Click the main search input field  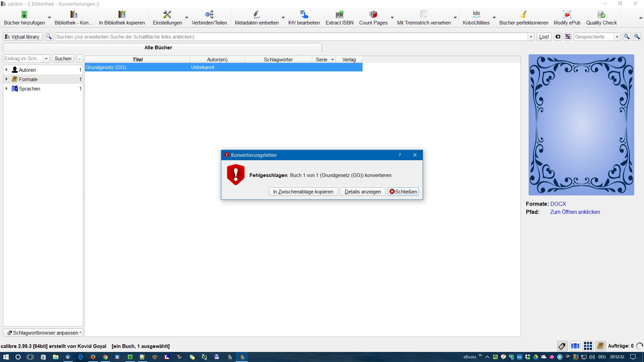(291, 37)
